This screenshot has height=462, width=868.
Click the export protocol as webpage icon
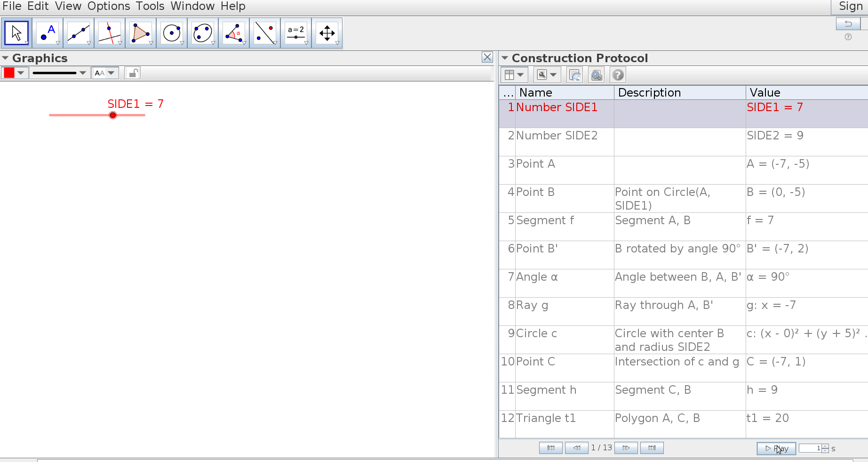(x=575, y=75)
